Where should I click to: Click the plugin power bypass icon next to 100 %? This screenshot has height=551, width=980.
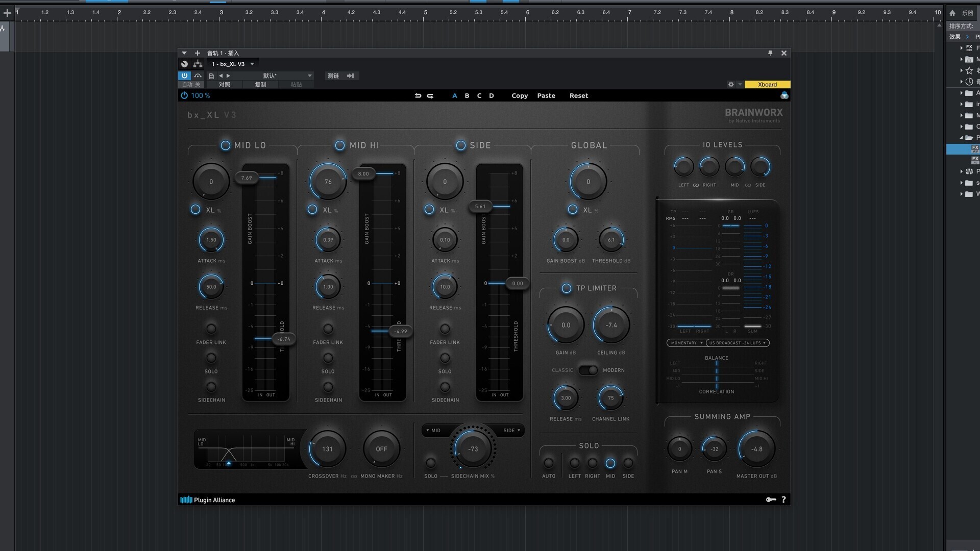pyautogui.click(x=184, y=95)
